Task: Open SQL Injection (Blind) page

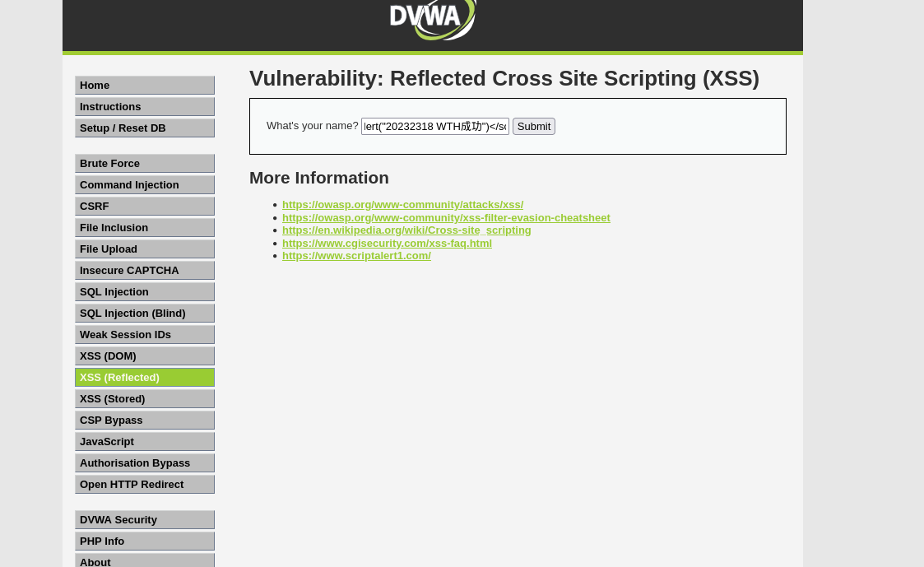Action: 144,313
